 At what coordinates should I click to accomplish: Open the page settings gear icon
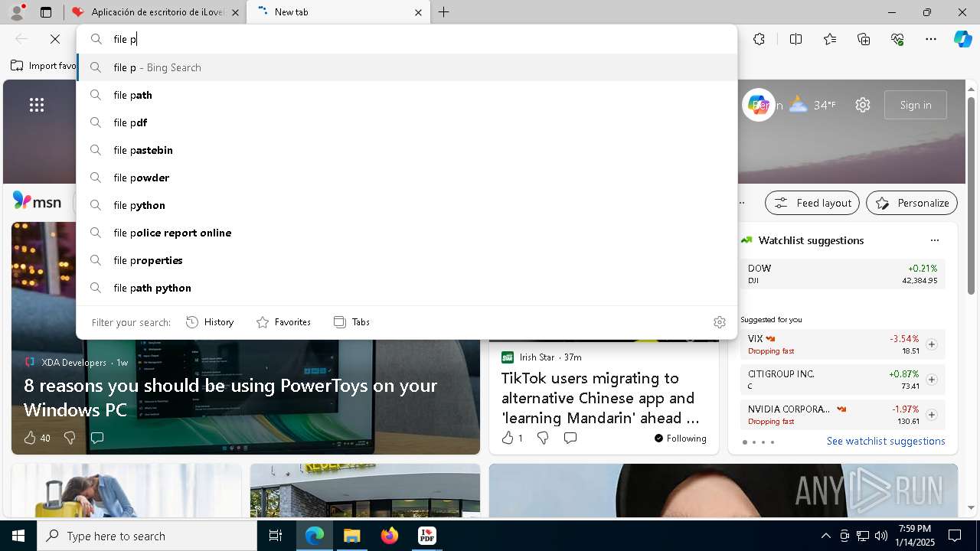coord(863,105)
